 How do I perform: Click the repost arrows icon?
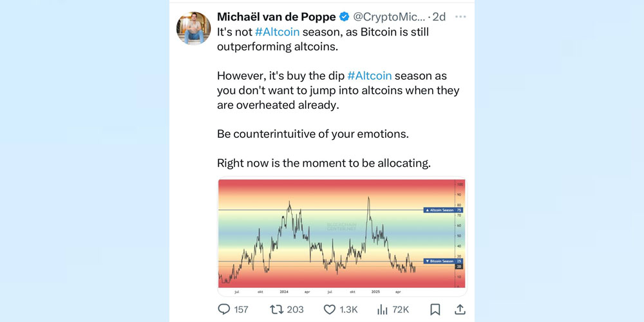pos(276,310)
